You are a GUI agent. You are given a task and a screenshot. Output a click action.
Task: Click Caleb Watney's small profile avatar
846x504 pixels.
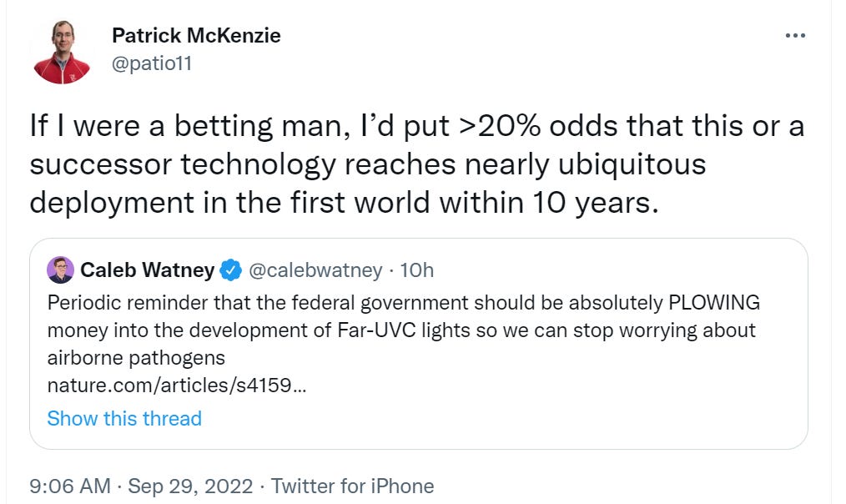(60, 270)
